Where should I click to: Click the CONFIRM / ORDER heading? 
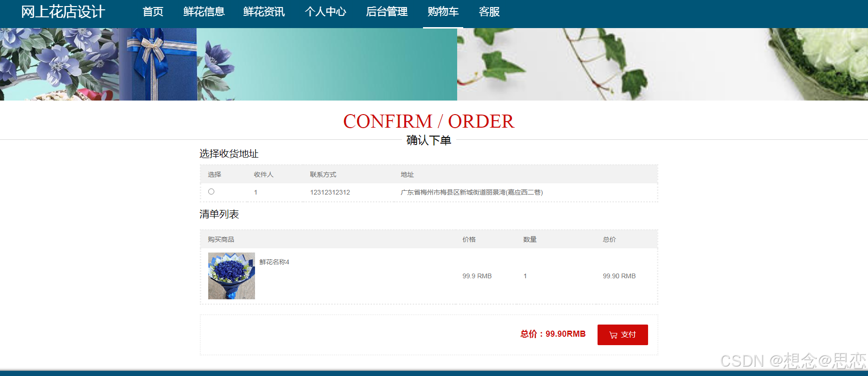coord(429,121)
